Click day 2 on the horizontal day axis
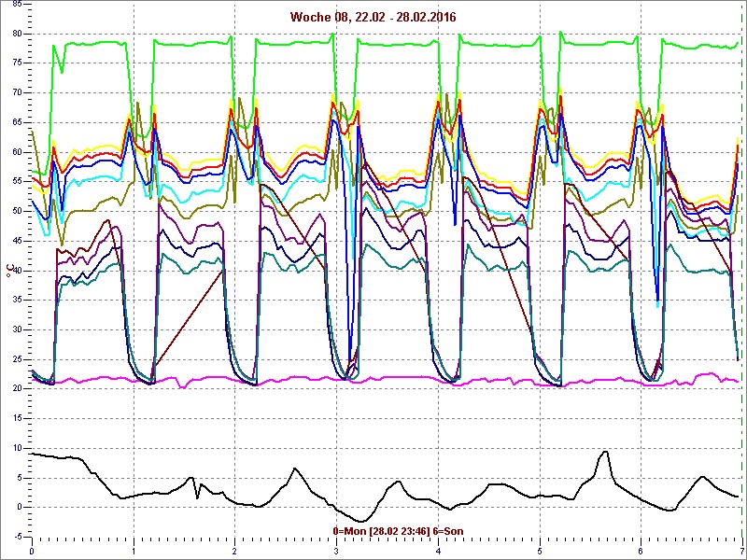Screen dimensions: 747x560 tap(235, 552)
